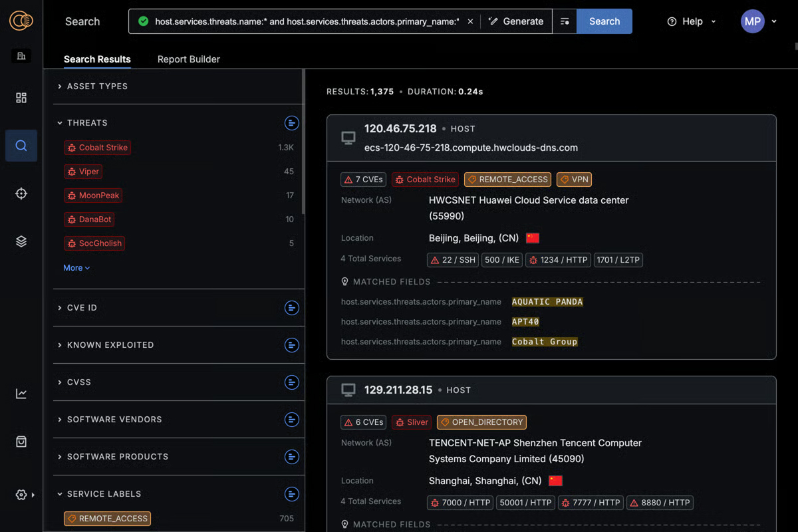Click the crosshair target icon in sidebar
Screen dimensions: 798x532
coord(21,194)
